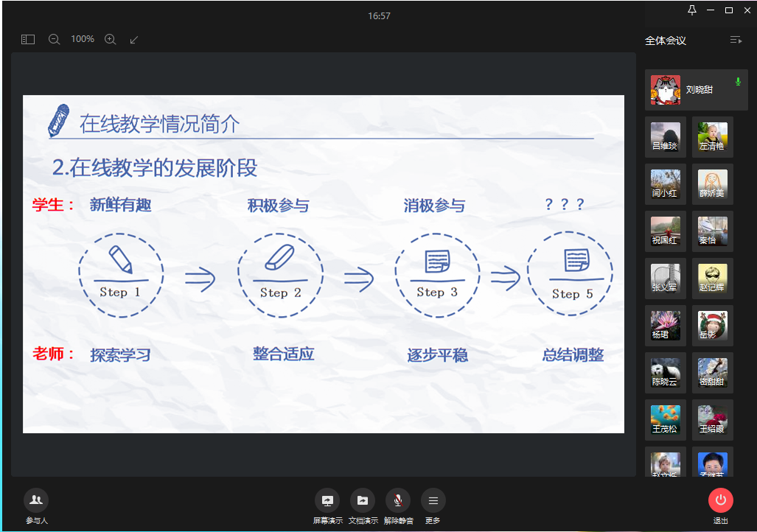The image size is (757, 532).
Task: Select participant 左清艳 avatar
Action: click(x=712, y=137)
